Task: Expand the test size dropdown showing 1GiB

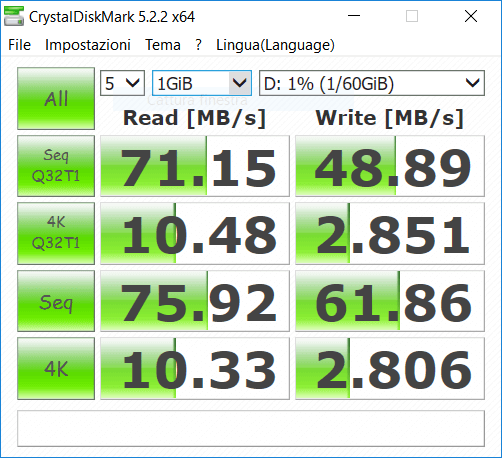Action: click(x=202, y=83)
